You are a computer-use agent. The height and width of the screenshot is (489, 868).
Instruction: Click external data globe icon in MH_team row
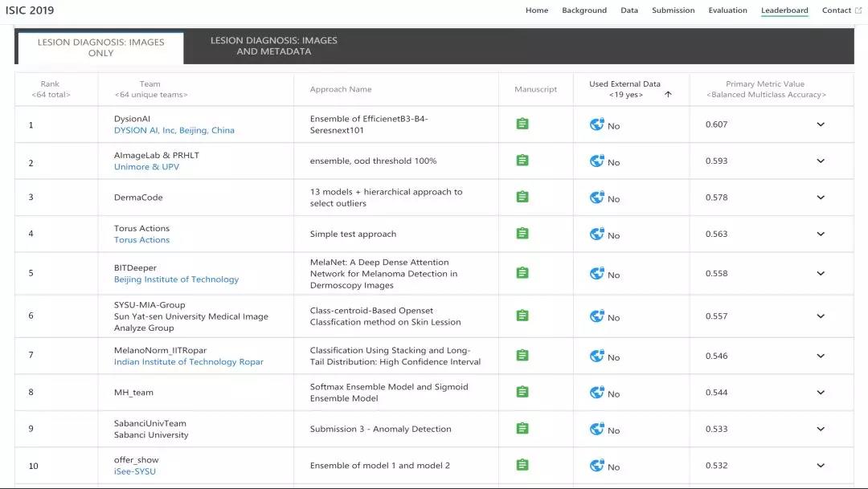click(596, 393)
